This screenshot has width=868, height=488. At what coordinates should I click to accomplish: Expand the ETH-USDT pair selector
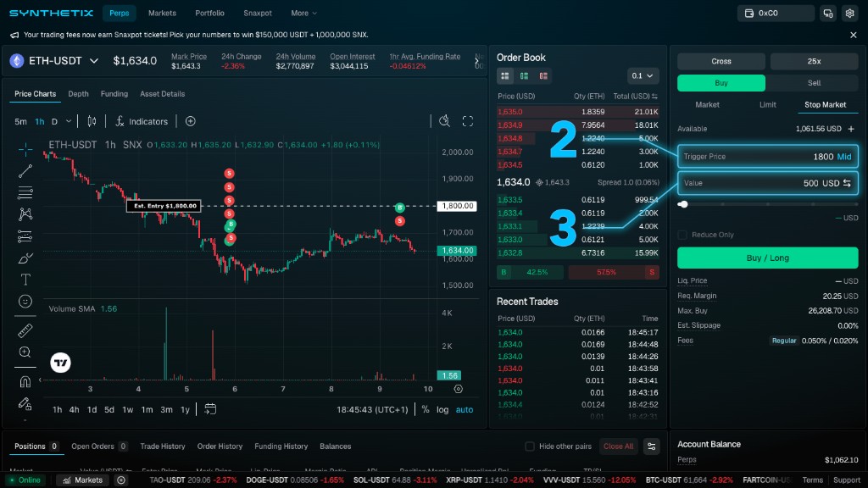94,61
